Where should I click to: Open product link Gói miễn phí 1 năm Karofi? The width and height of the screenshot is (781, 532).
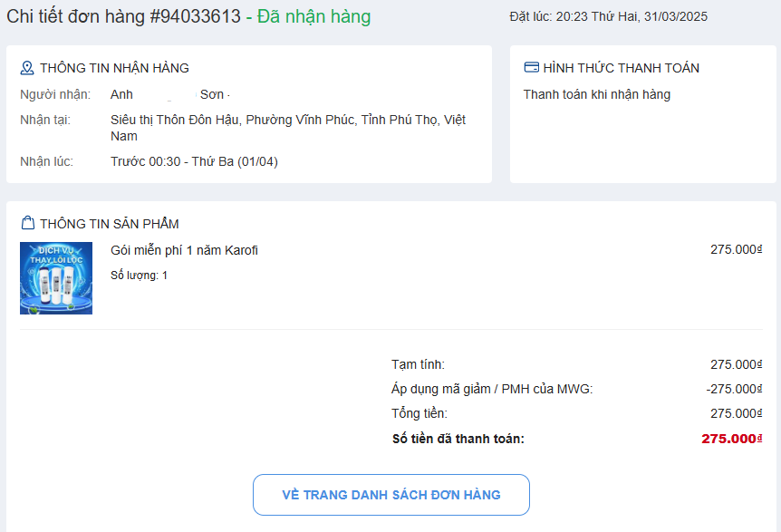[x=184, y=250]
